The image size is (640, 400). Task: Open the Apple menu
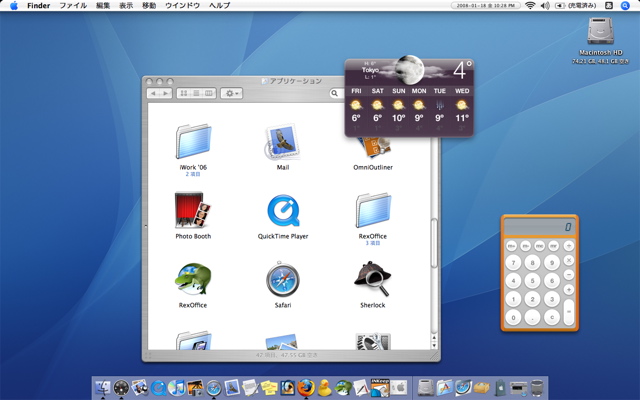click(13, 5)
